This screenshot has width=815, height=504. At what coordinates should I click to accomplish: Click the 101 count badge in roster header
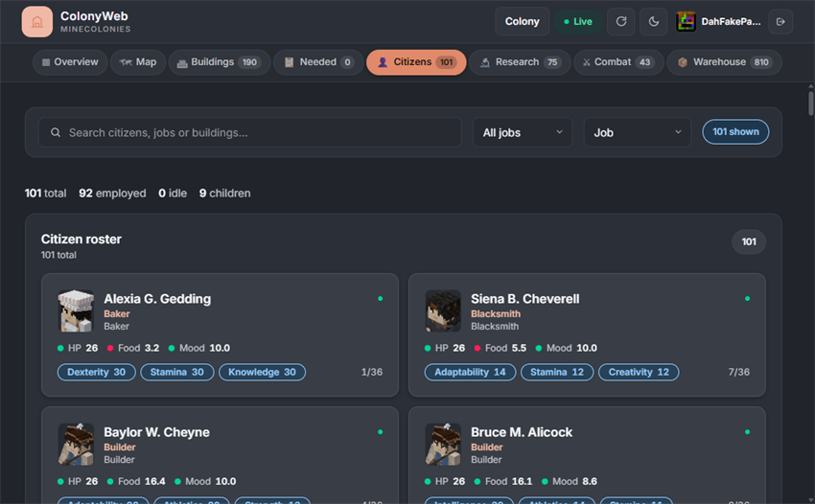pyautogui.click(x=749, y=241)
